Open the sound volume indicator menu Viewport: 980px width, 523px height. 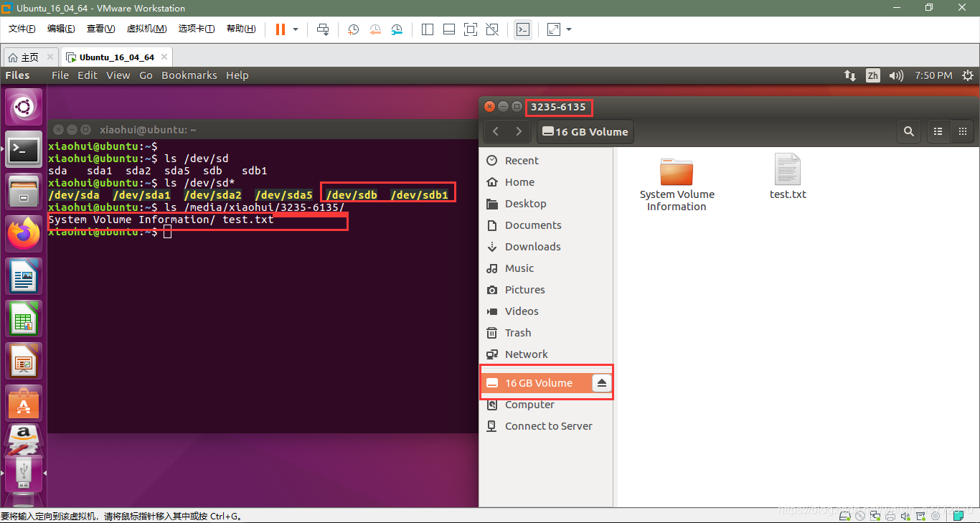click(896, 75)
